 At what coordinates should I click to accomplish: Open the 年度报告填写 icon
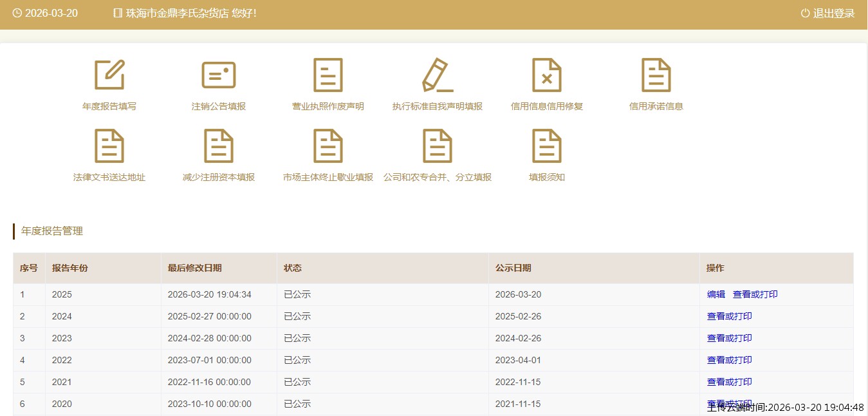point(109,75)
